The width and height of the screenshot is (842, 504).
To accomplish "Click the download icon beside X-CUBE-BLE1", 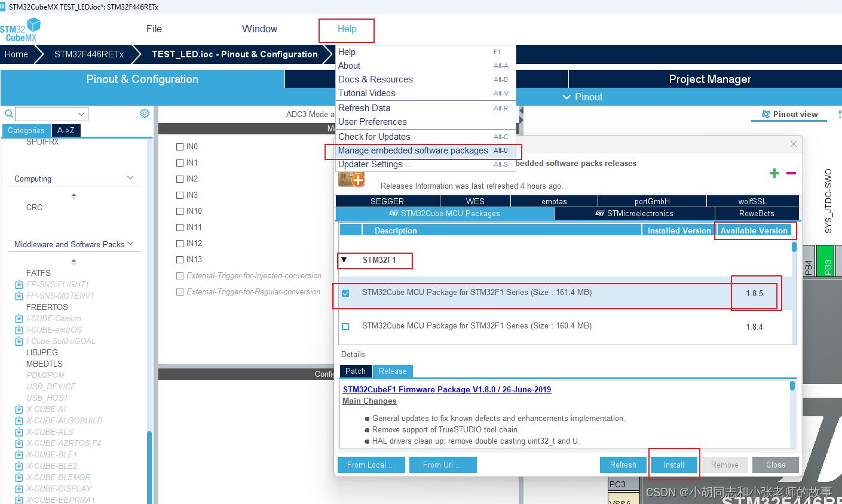I will point(19,454).
